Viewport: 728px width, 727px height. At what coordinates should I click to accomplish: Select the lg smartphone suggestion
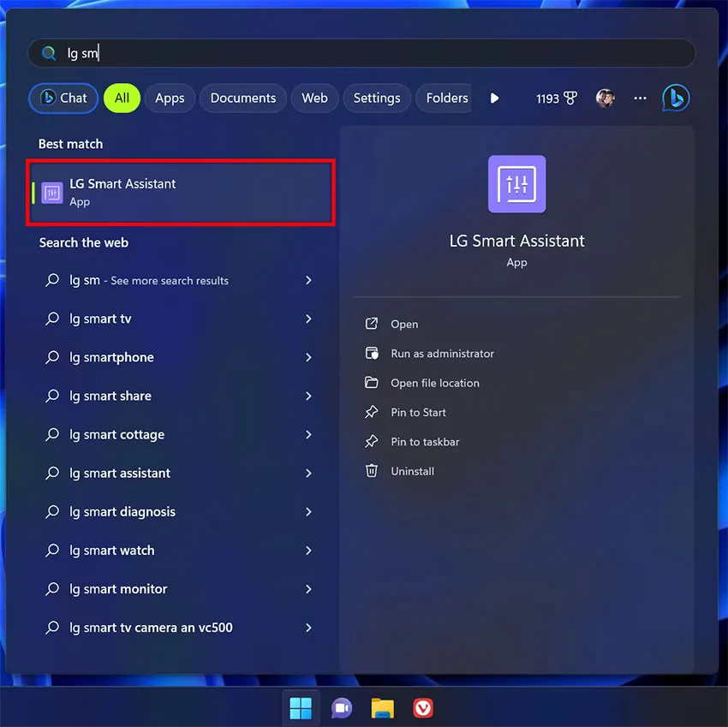point(181,357)
